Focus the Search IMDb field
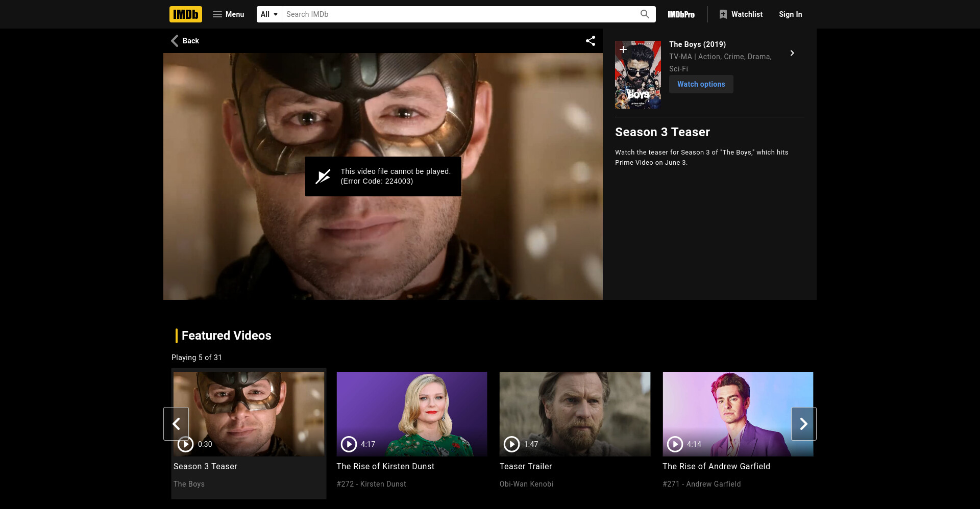The height and width of the screenshot is (509, 980). click(x=458, y=14)
